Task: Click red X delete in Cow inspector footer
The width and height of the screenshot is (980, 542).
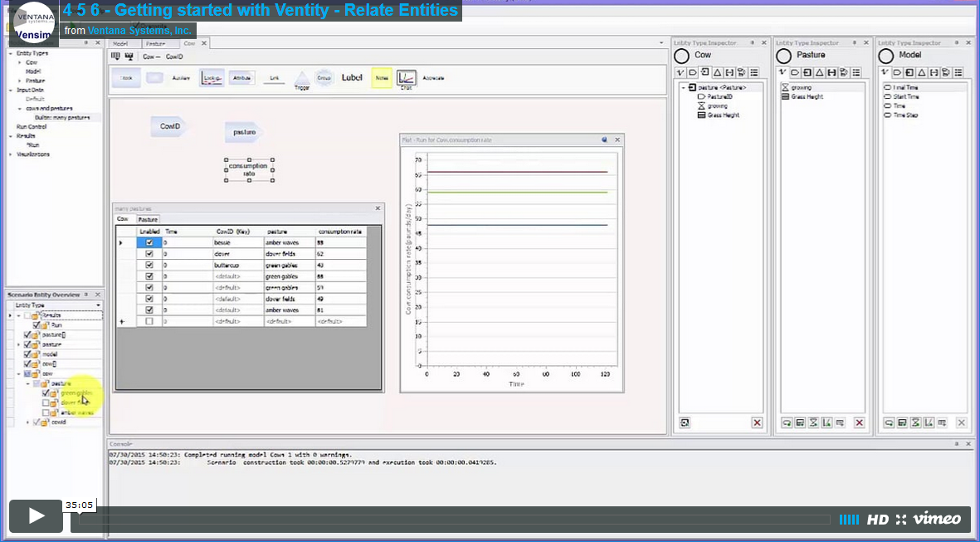Action: (757, 422)
